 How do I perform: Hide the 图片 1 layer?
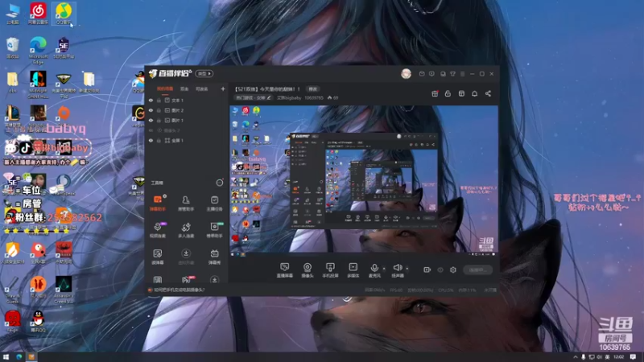tap(151, 120)
